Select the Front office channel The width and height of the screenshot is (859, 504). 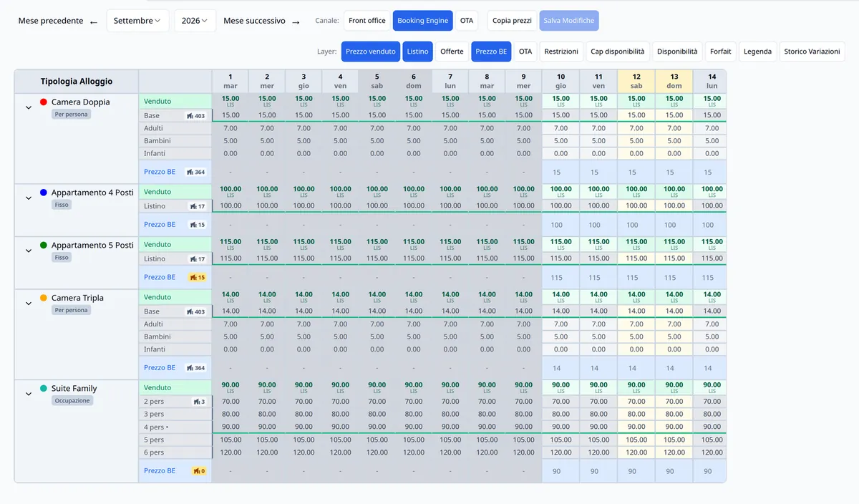(367, 21)
